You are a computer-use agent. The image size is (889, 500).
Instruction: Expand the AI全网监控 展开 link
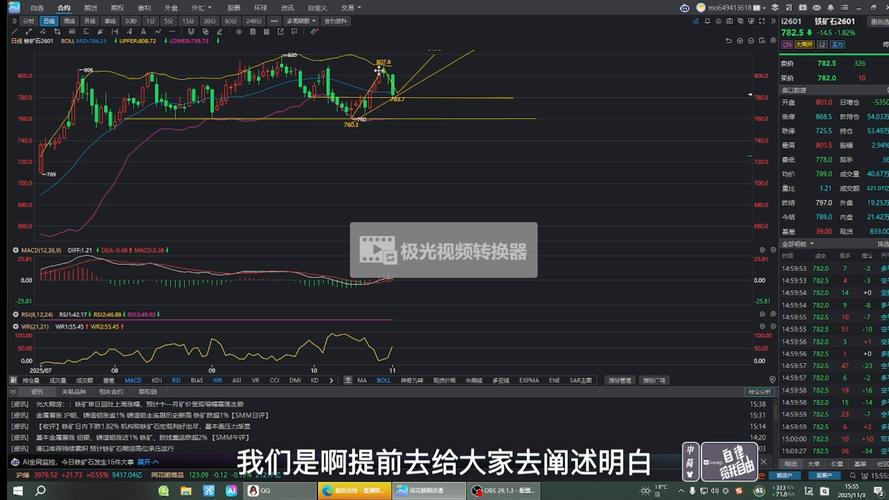click(x=147, y=462)
